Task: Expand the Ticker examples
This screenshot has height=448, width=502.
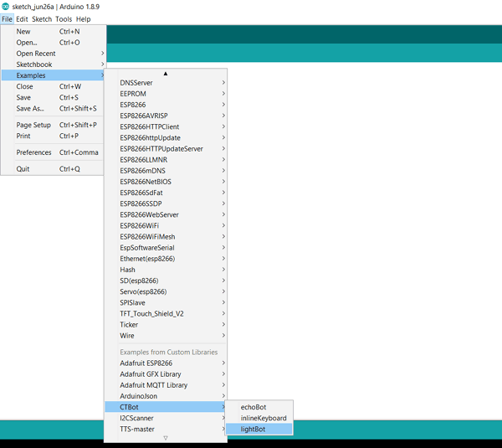Action: pos(166,324)
